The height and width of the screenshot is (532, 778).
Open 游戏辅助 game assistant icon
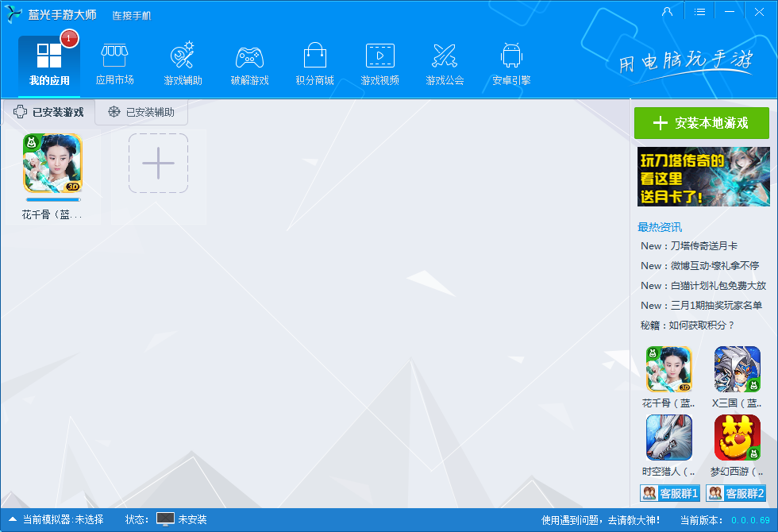coord(183,57)
